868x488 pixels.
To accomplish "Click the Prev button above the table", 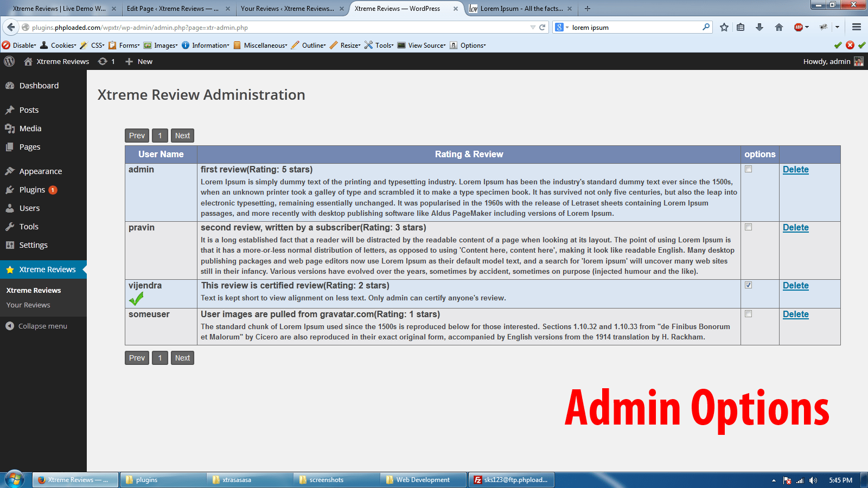I will point(137,136).
